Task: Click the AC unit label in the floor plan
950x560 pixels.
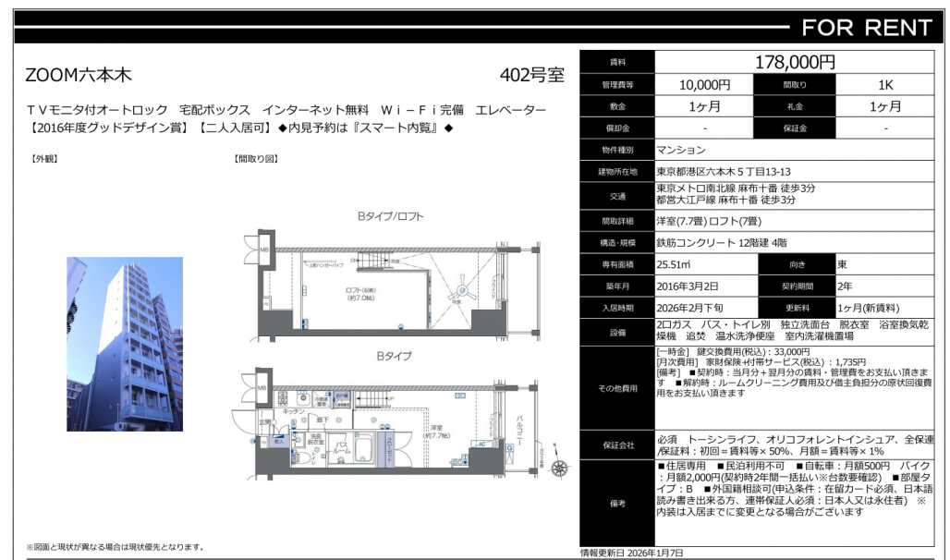Action: click(x=480, y=444)
